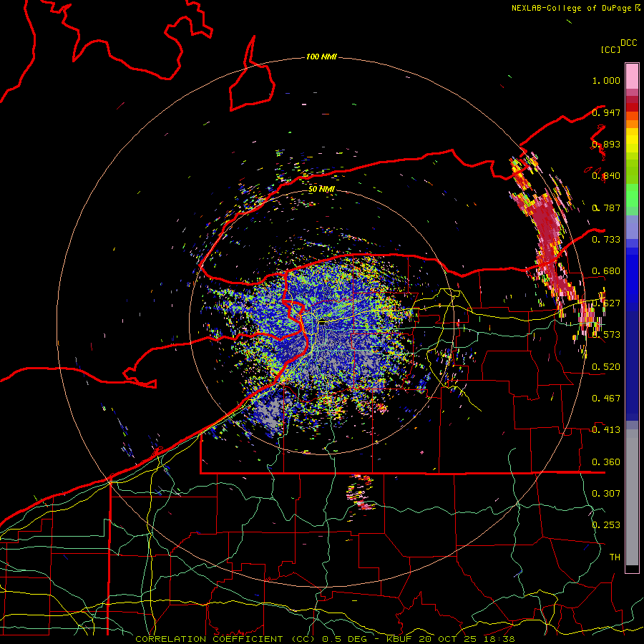644x644 pixels.
Task: Click the NEXLAB-College of DuPage title text
Action: coord(572,8)
